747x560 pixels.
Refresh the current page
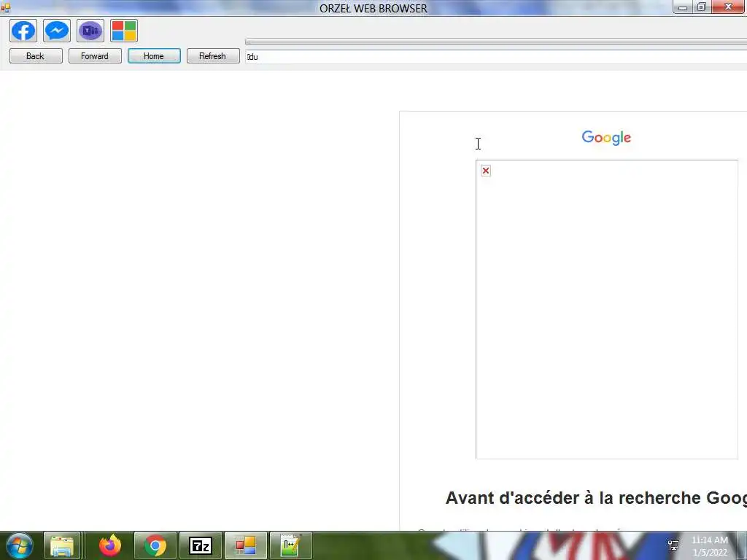pyautogui.click(x=213, y=55)
